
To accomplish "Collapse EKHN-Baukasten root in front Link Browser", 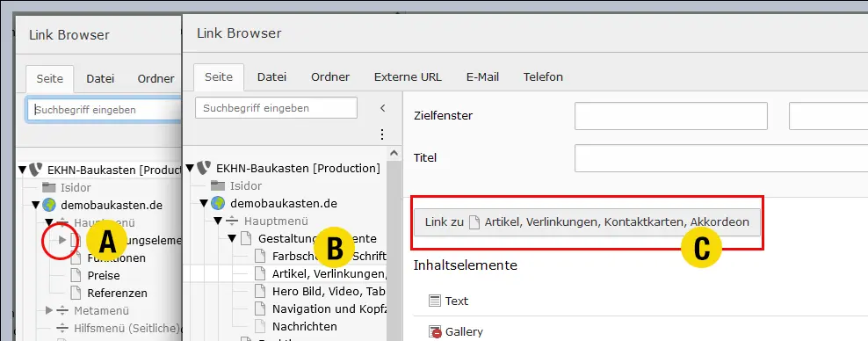I will 191,168.
